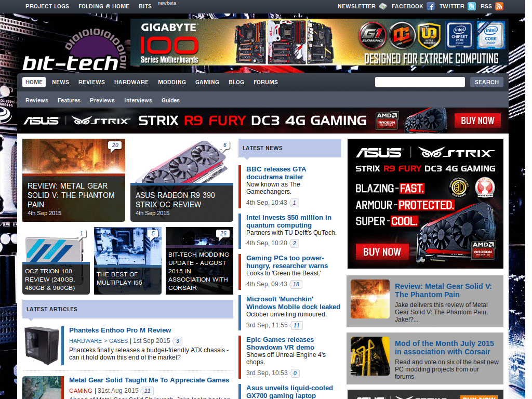Select the Home tab
Image resolution: width=532 pixels, height=399 pixels.
34,82
